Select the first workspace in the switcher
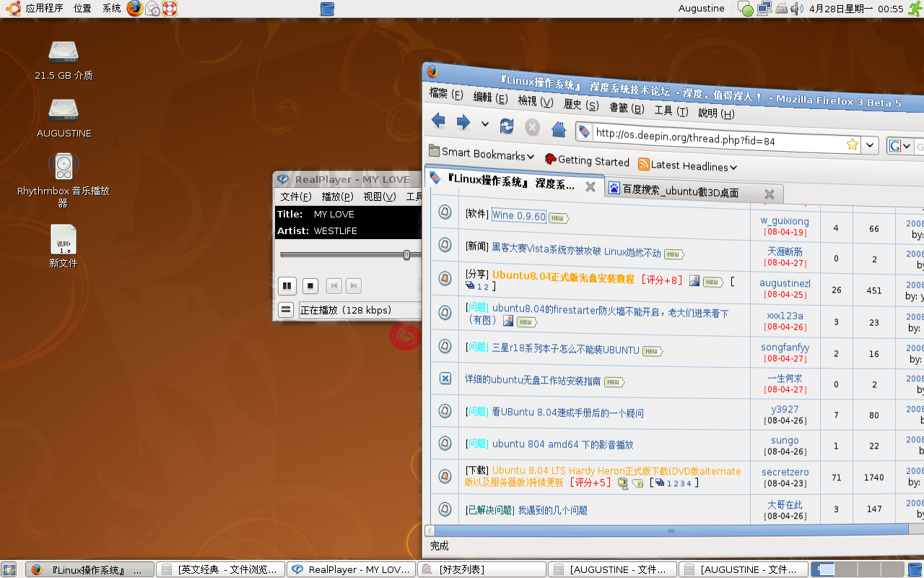 (x=823, y=569)
